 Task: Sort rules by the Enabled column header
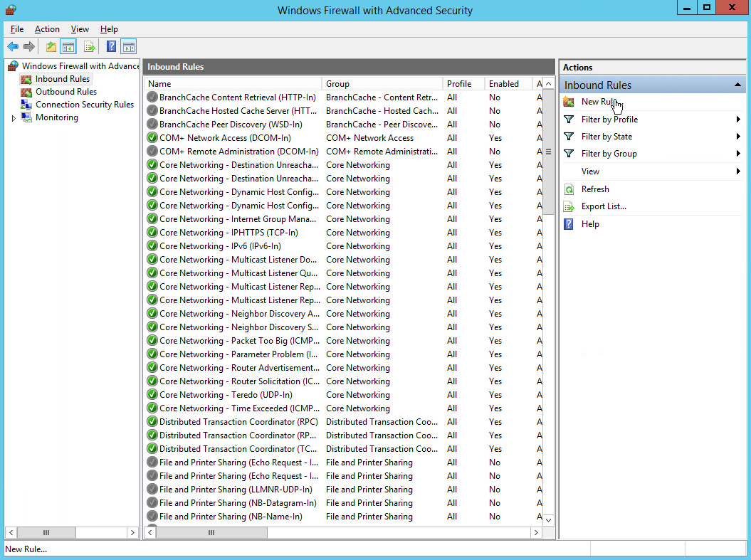[x=504, y=84]
